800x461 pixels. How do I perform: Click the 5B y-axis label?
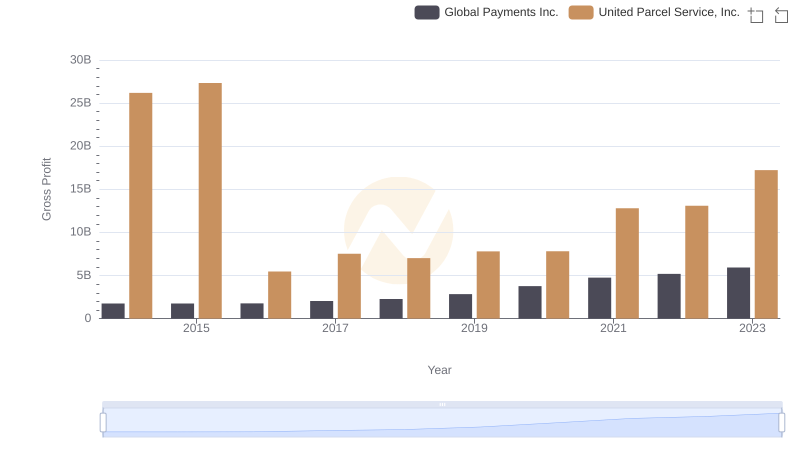pos(84,275)
